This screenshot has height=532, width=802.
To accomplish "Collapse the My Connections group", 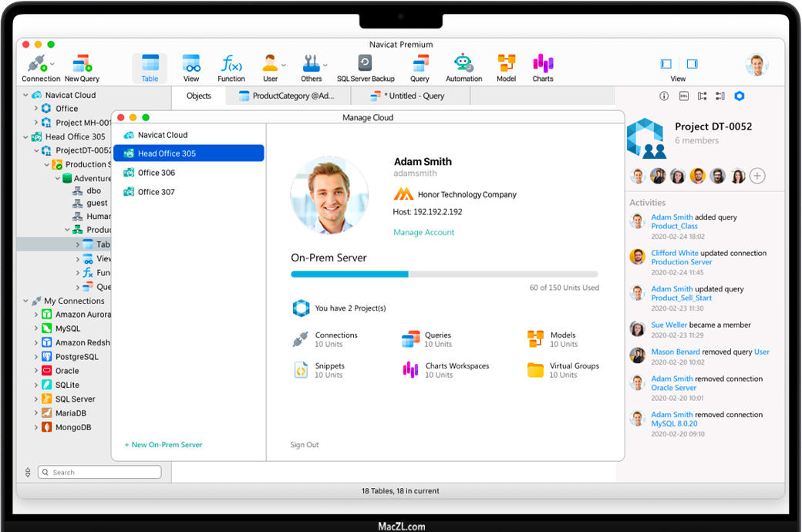I will coord(25,301).
